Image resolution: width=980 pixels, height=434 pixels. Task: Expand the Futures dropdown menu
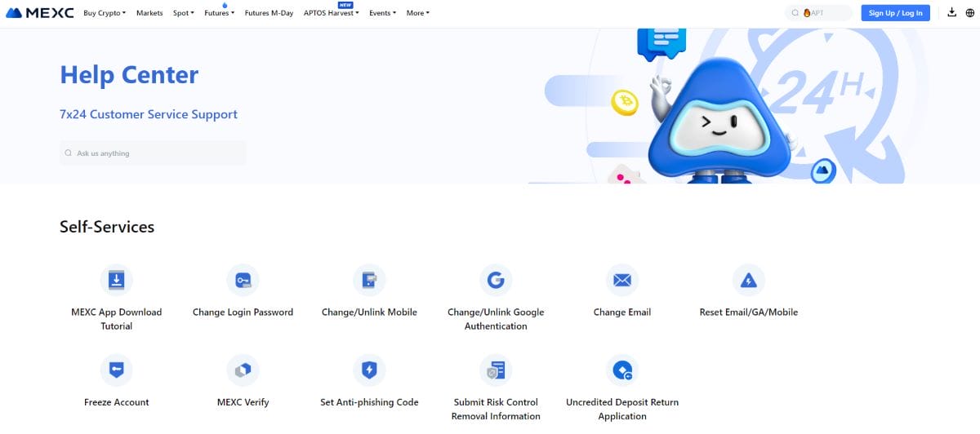click(219, 13)
